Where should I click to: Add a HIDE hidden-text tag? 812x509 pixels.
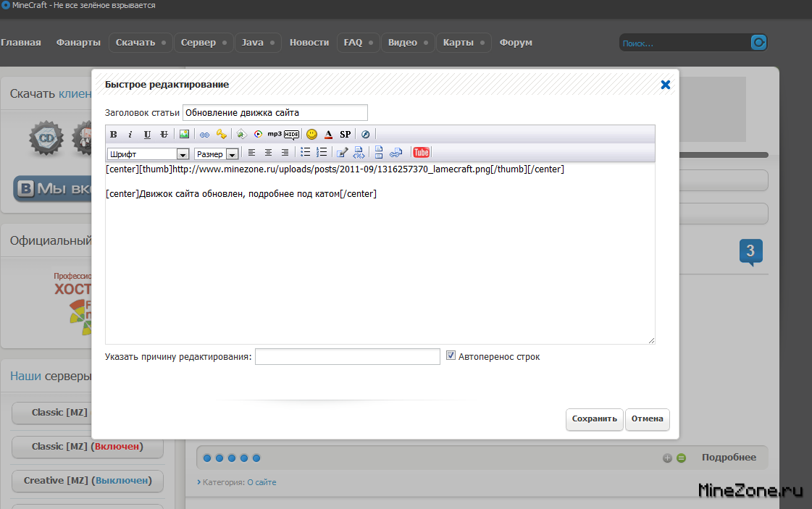pyautogui.click(x=291, y=135)
